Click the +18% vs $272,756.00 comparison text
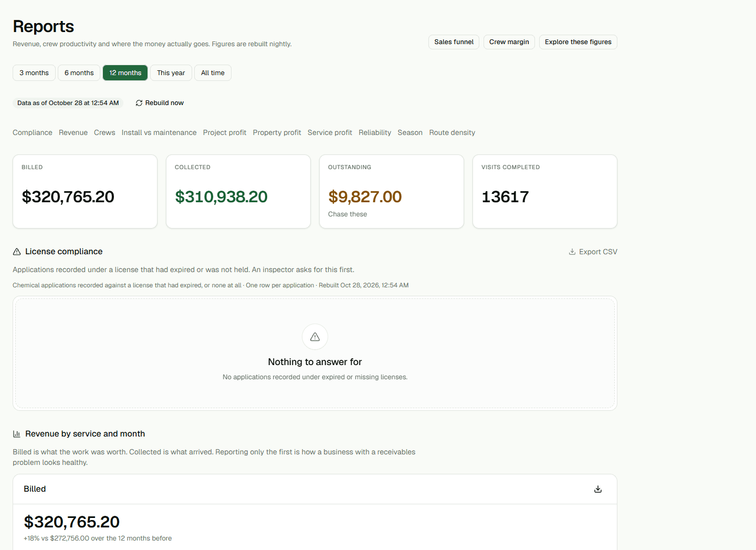The image size is (756, 550). pos(98,538)
